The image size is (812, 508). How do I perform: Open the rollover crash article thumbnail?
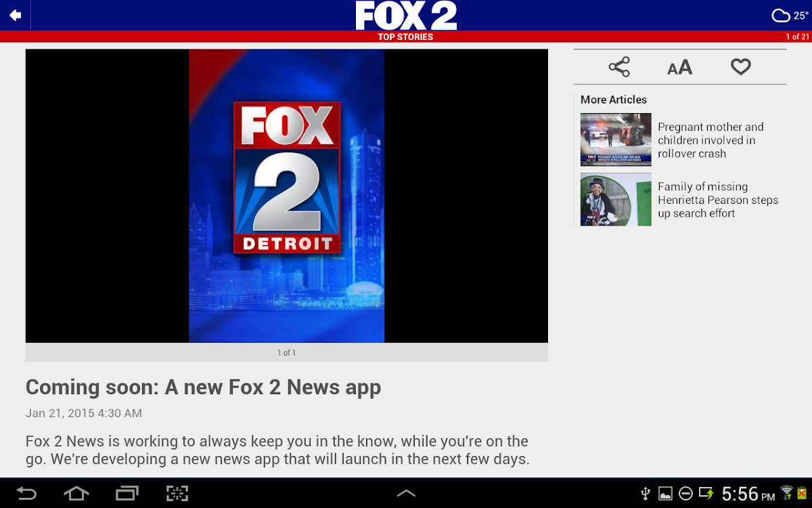click(x=616, y=140)
